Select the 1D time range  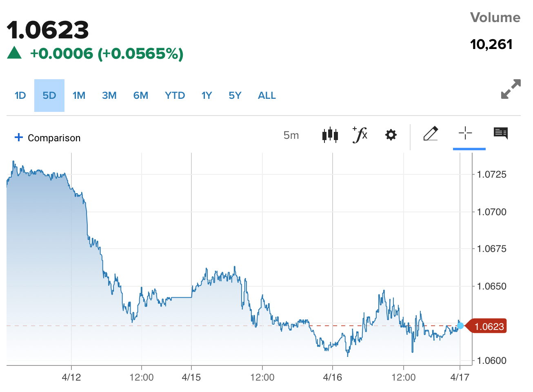coord(20,96)
